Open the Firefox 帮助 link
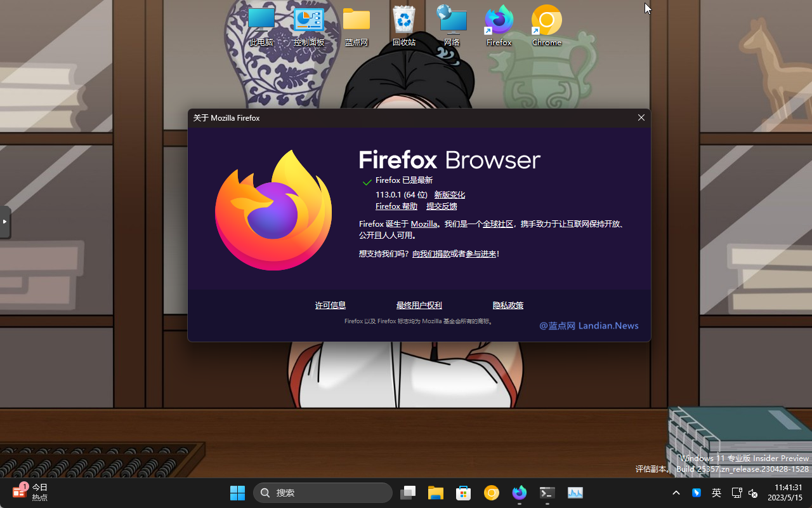 pos(396,206)
